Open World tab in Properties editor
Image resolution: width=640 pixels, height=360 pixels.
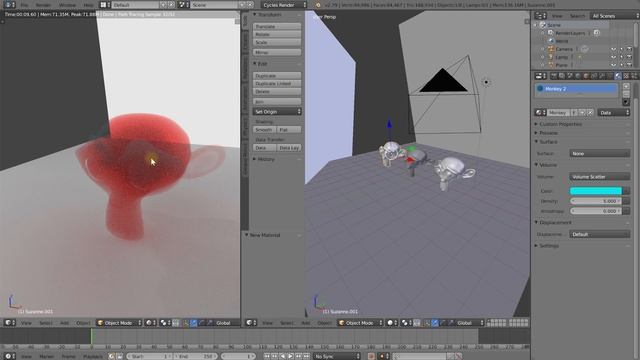(x=578, y=76)
